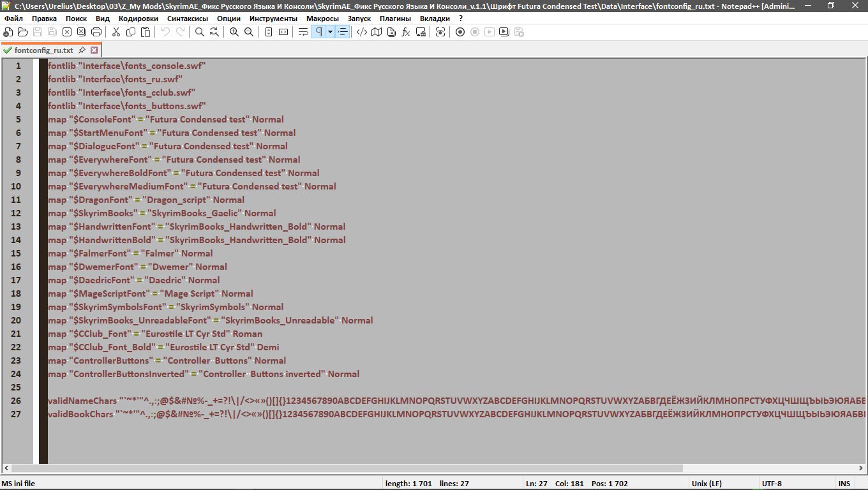
Task: Toggle INS insert mode in status bar
Action: pos(844,484)
